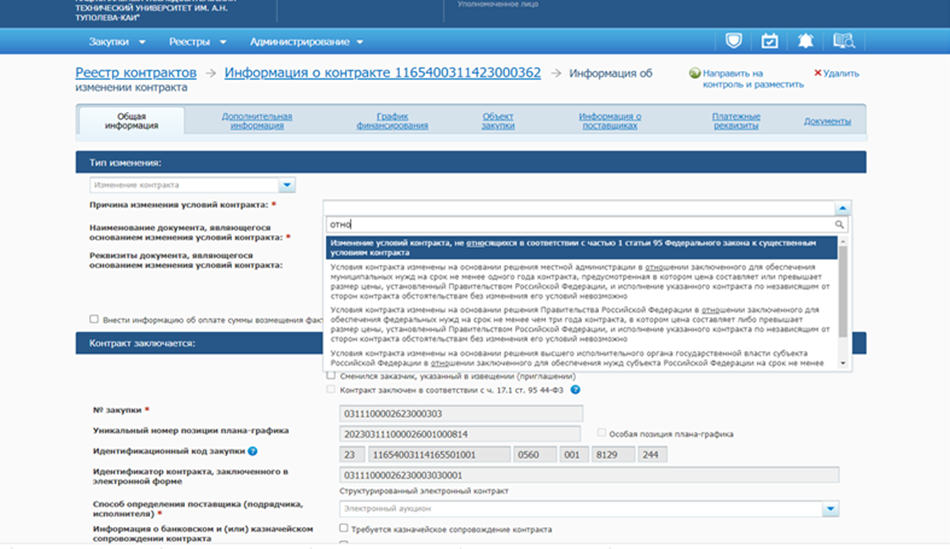950x549 pixels.
Task: Click the ИКЗ field 11654003114165501001
Action: pos(439,454)
